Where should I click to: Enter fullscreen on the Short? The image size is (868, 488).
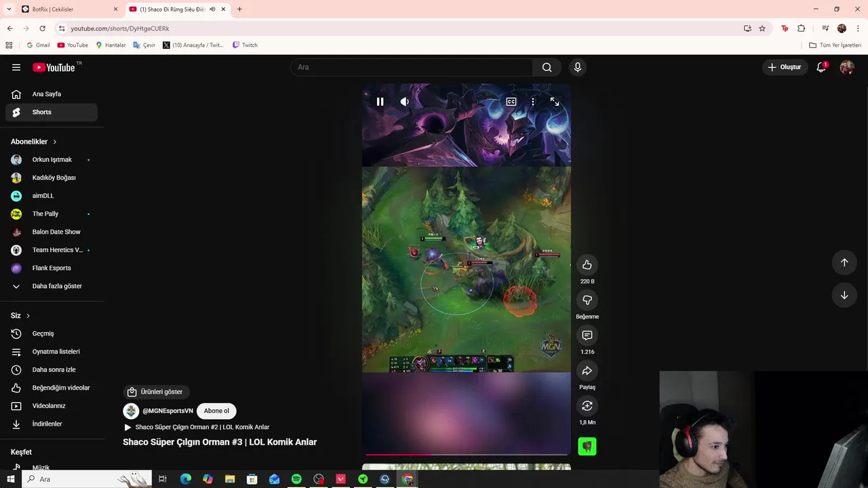click(555, 102)
